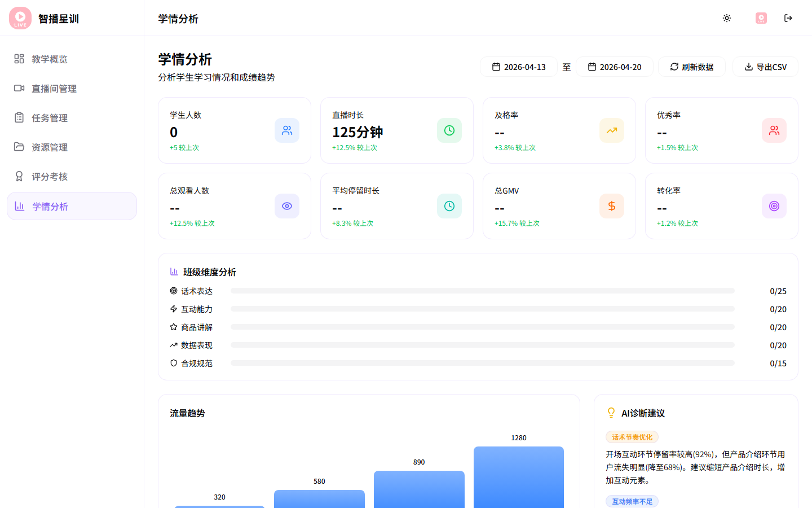This screenshot has height=508, width=812.
Task: Click the 125分钟 value on 直播时长 card
Action: [358, 132]
